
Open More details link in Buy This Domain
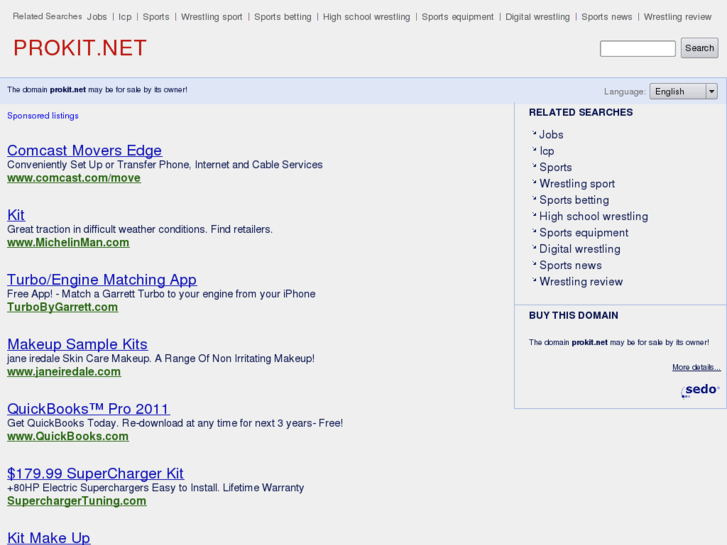pyautogui.click(x=696, y=367)
